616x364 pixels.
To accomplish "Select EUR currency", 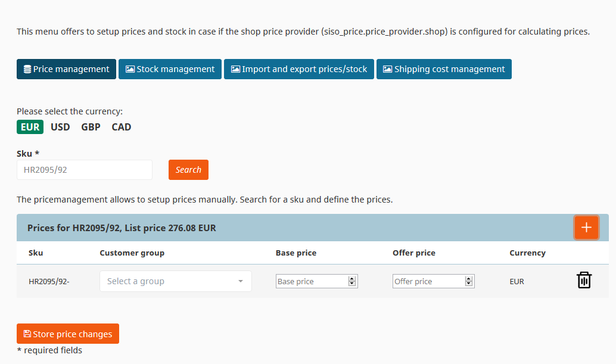I will pos(30,127).
